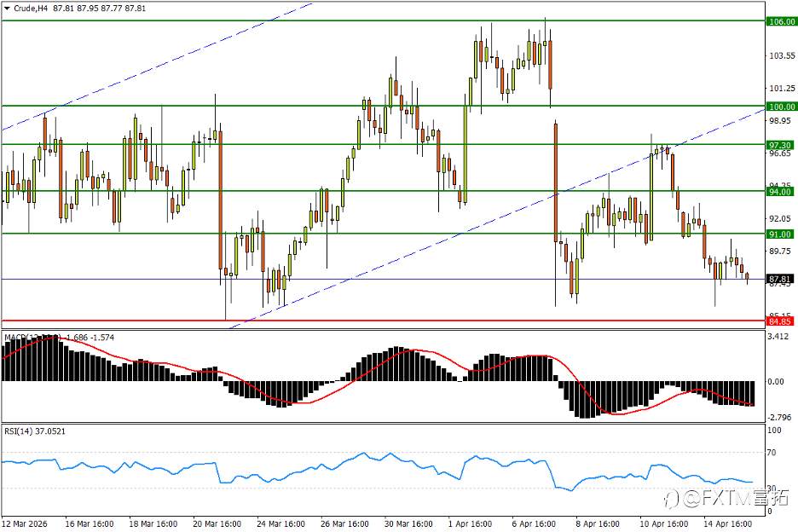Screen dimensions: 798x532
Task: Click the MACD 0.00 scale value
Action: (x=776, y=381)
